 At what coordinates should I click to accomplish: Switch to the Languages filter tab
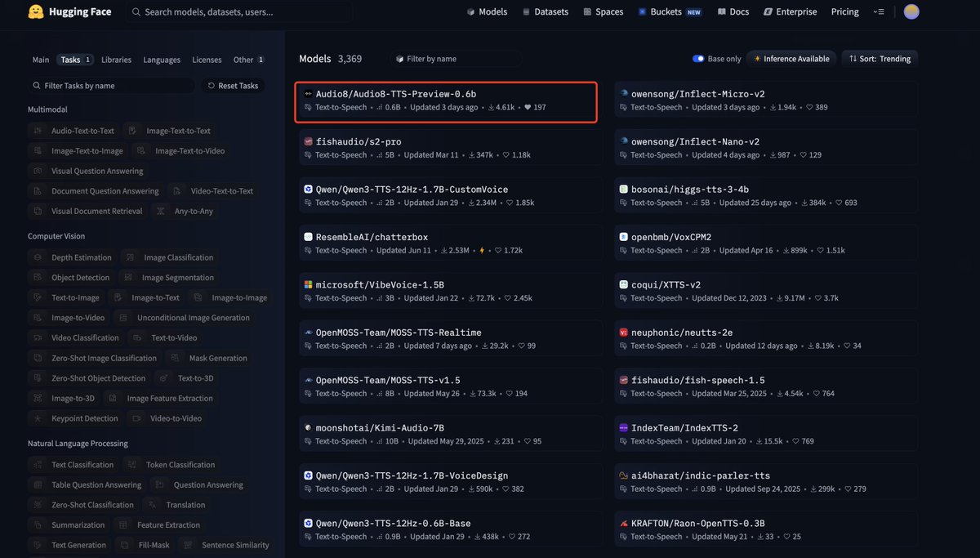click(162, 60)
